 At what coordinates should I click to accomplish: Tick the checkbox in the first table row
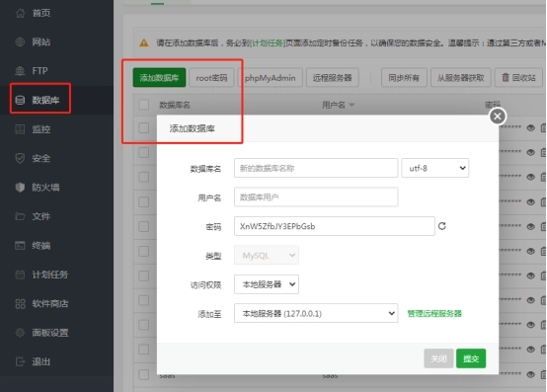click(x=144, y=128)
